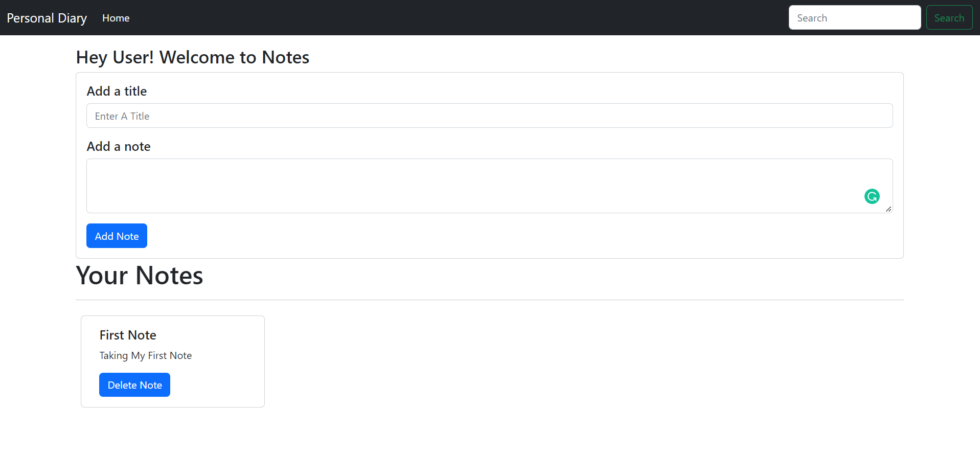980x451 pixels.
Task: Click the Add a title label
Action: click(117, 91)
